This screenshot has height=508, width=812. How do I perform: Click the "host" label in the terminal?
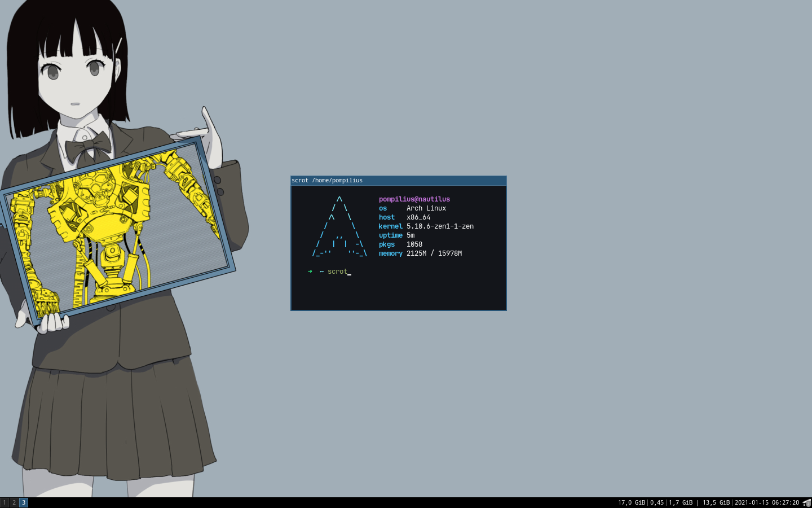[x=387, y=217]
